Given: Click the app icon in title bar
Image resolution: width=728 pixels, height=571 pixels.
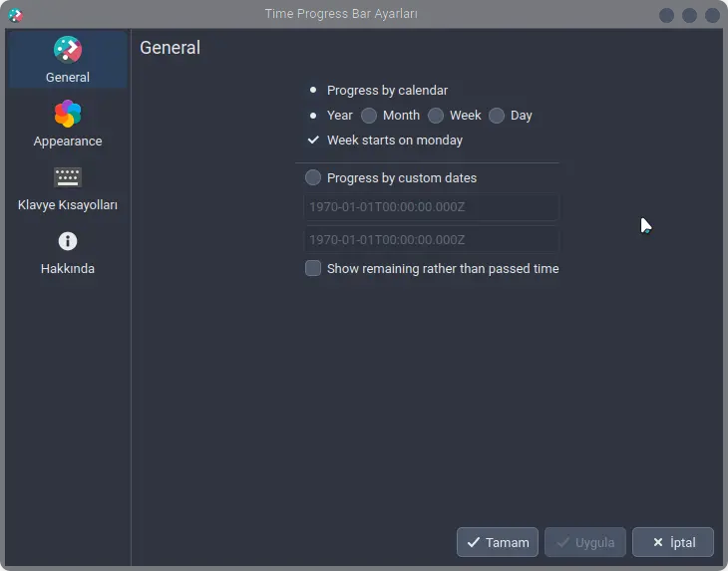Looking at the screenshot, I should 15,15.
